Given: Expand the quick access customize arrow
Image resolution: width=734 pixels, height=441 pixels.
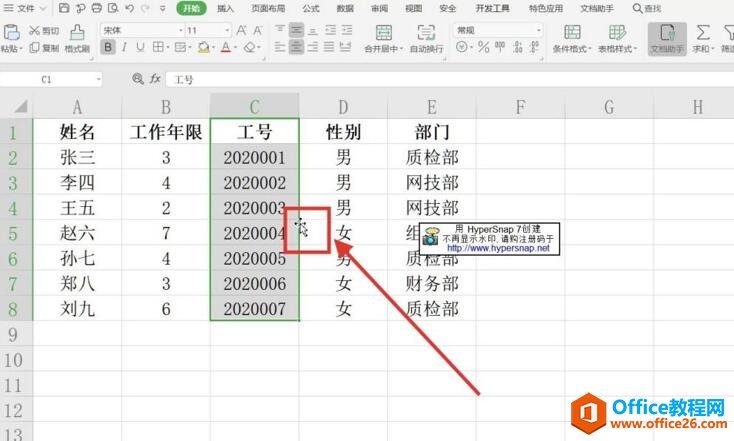Looking at the screenshot, I should point(162,8).
